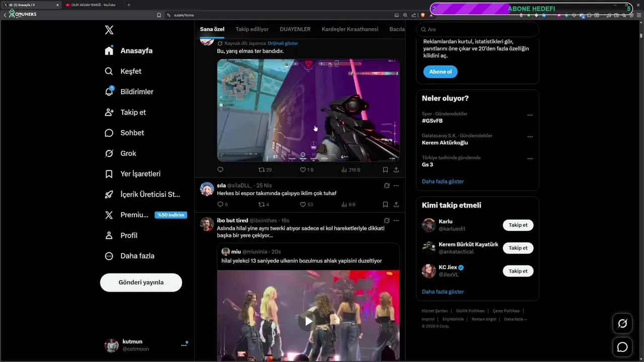Open Keşfet explore page
Screen dimensions: 644x362
point(123,71)
